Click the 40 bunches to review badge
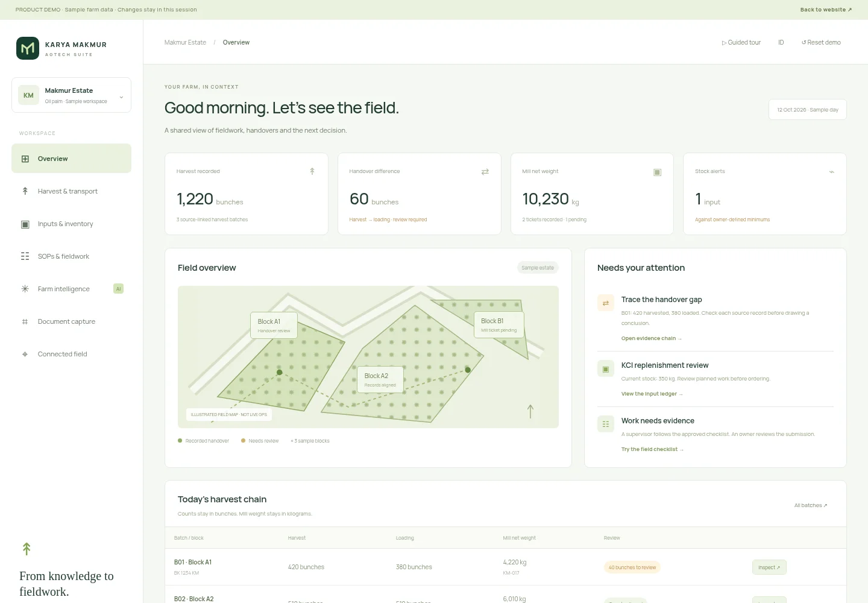The height and width of the screenshot is (603, 868). 632,567
